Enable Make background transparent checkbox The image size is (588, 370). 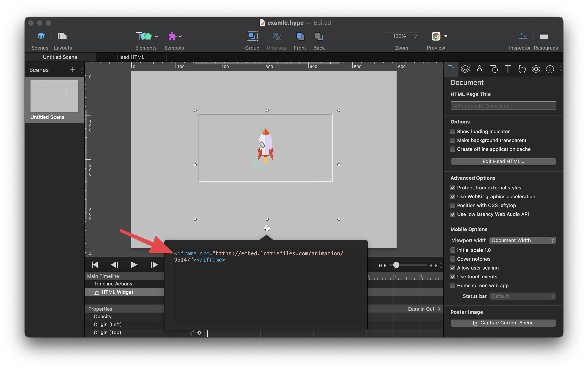pos(452,140)
